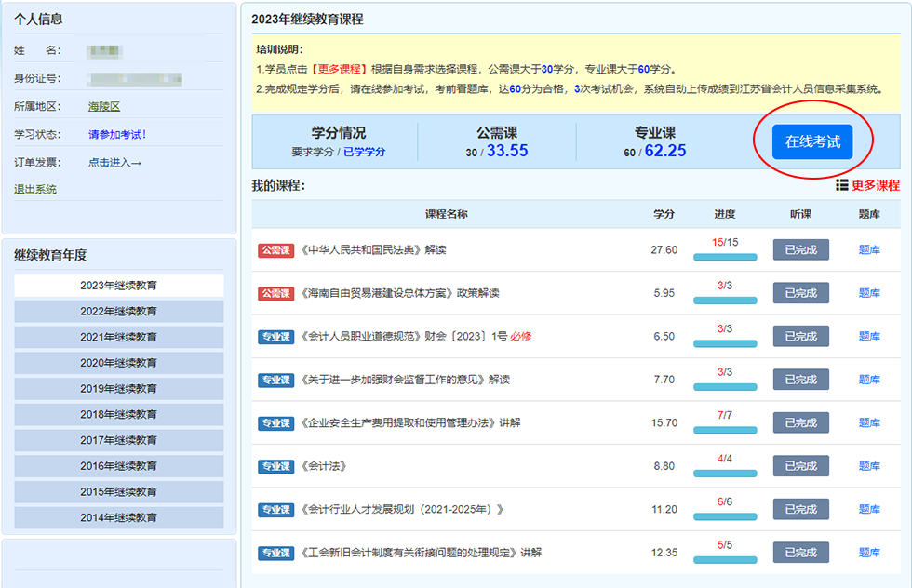Select 2023年继续教育 year tab
This screenshot has height=588, width=912.
coord(118,286)
